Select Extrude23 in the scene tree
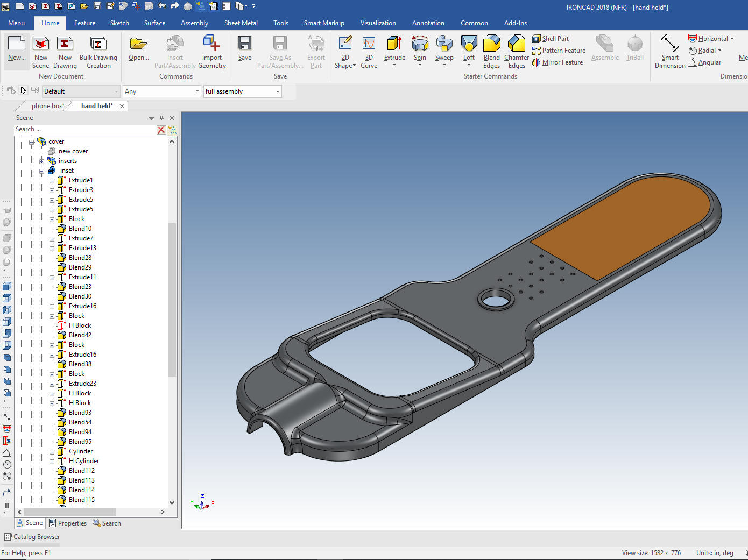 [82, 384]
